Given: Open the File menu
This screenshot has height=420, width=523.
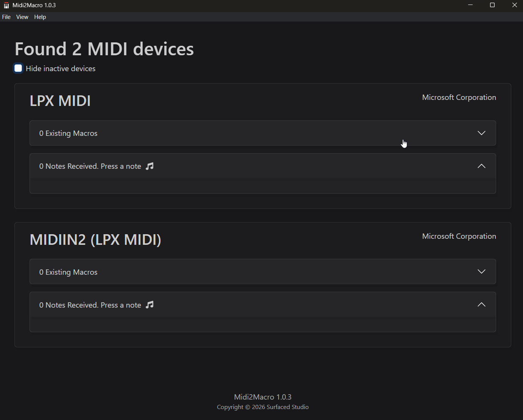Looking at the screenshot, I should click(x=6, y=17).
